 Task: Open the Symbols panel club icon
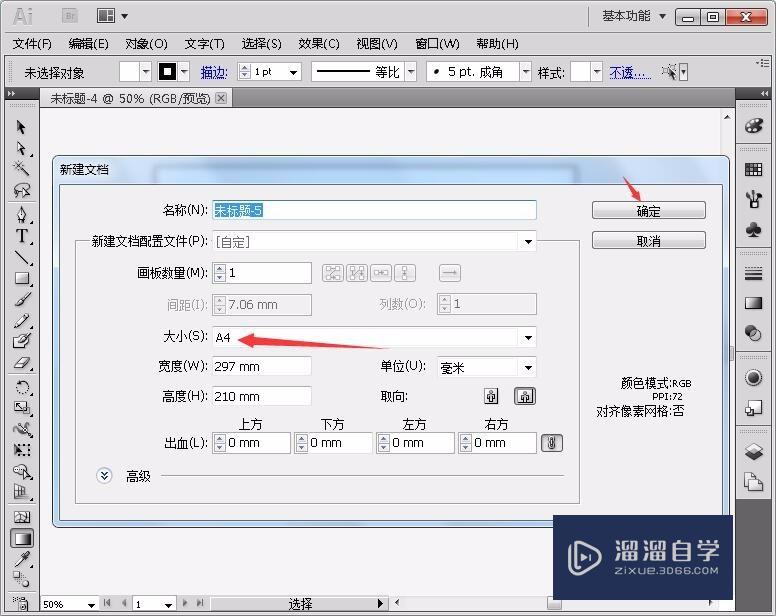click(x=753, y=230)
